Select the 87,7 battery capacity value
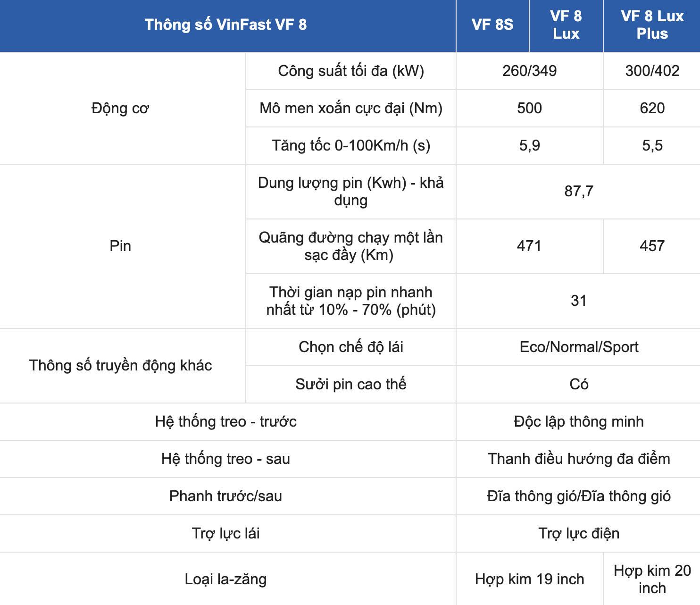 coord(578,191)
